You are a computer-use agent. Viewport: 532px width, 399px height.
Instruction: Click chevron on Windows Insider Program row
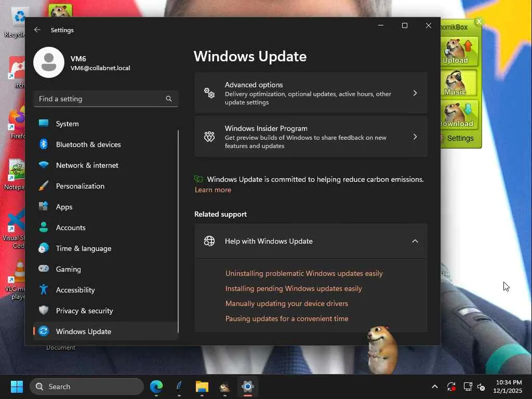[x=415, y=137]
